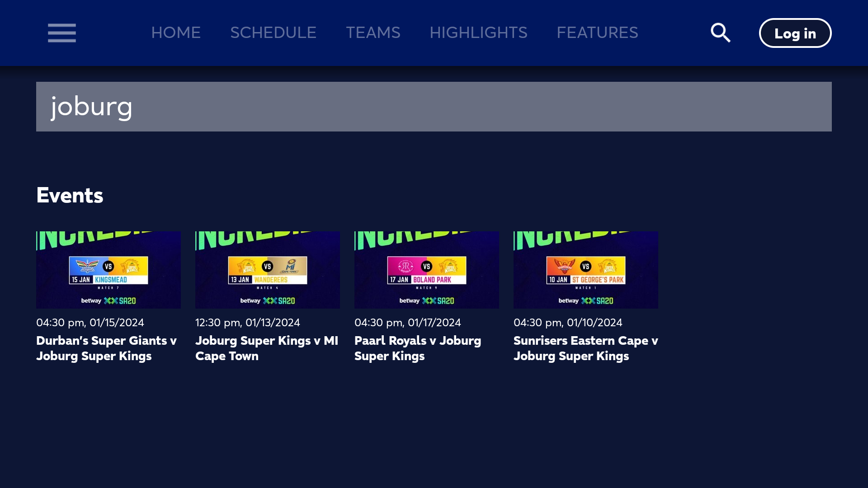The height and width of the screenshot is (488, 868).
Task: Open Paarl Royals v Joburg Super Kings event
Action: (417, 348)
